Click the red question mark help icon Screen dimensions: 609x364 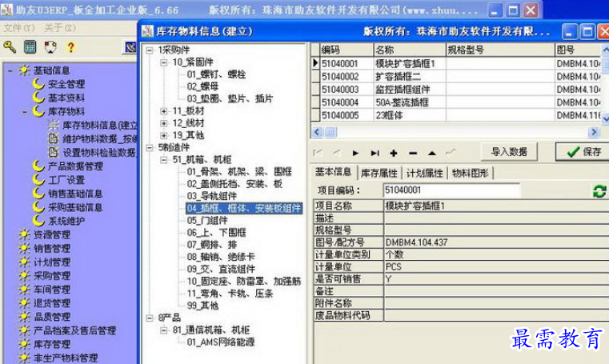70,47
